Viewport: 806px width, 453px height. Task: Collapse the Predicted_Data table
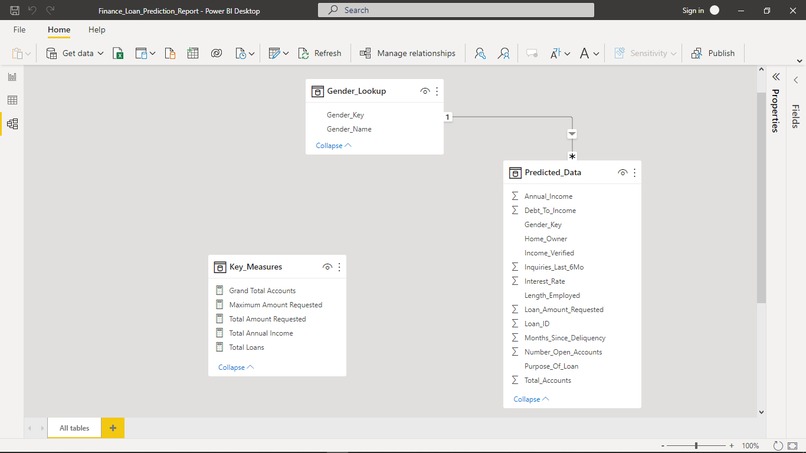pyautogui.click(x=531, y=399)
